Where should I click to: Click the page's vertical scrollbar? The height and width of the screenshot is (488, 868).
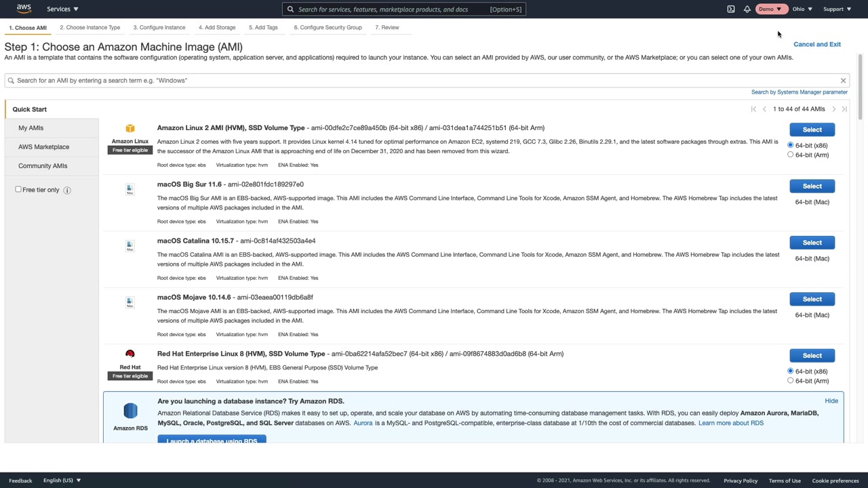point(860,88)
